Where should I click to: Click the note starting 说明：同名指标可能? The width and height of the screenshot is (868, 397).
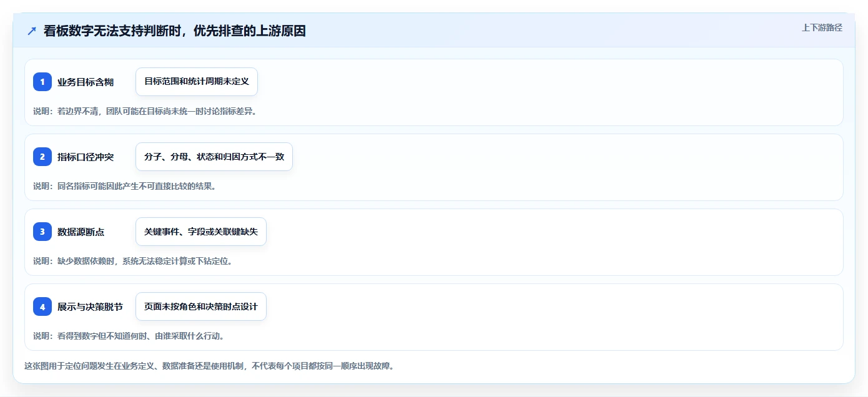coord(124,186)
